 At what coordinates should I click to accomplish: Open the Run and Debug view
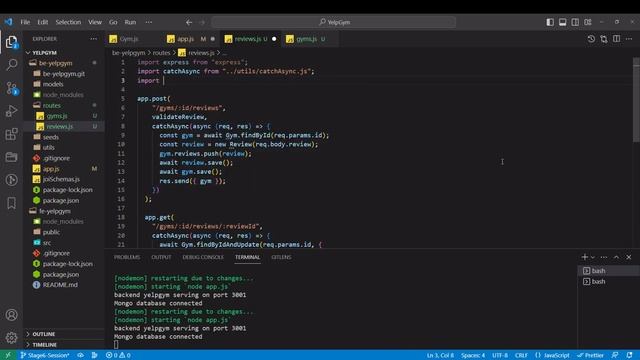11,111
